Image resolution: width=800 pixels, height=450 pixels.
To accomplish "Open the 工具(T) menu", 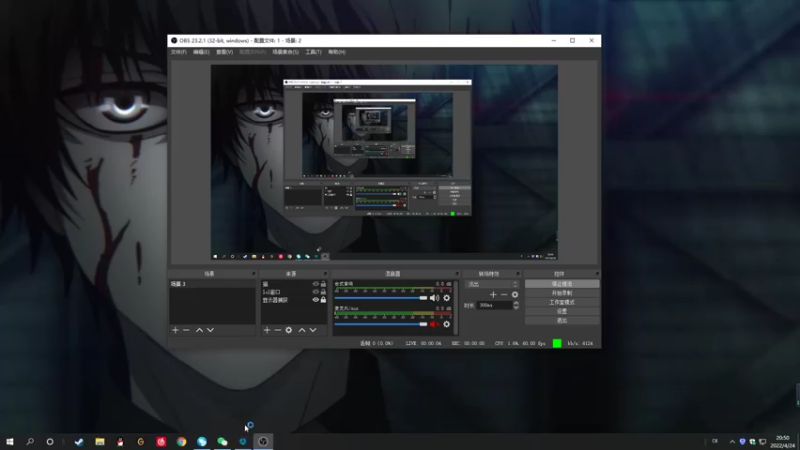I will (x=313, y=52).
